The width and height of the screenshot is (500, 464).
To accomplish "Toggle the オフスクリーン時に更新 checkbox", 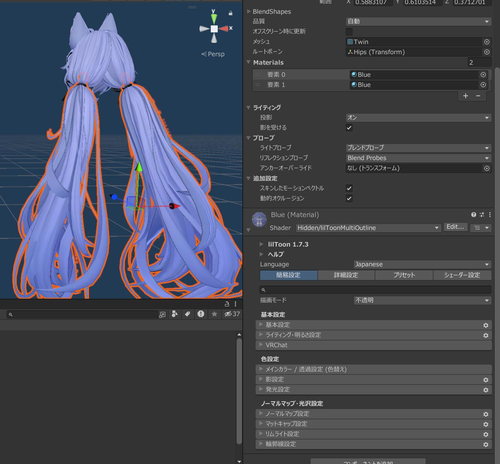I will pos(349,32).
